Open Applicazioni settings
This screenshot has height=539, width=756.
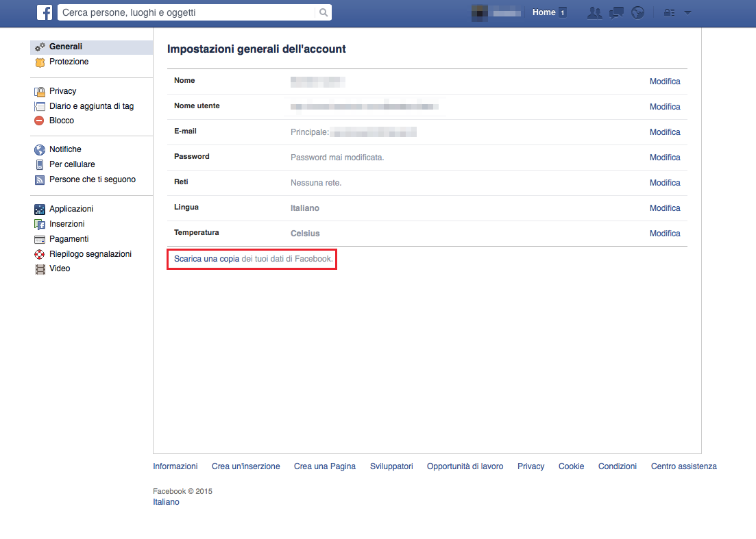coord(71,209)
